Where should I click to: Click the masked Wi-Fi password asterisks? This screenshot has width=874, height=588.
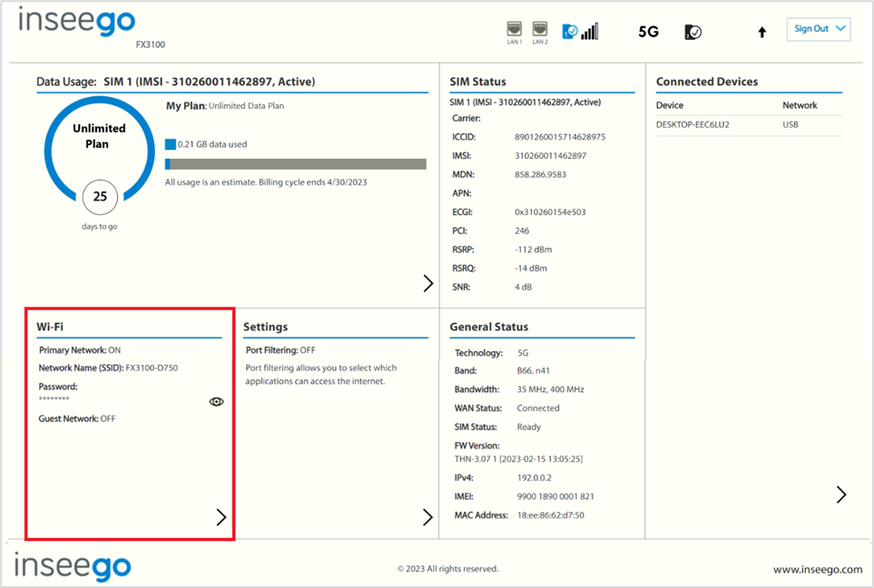coord(54,398)
